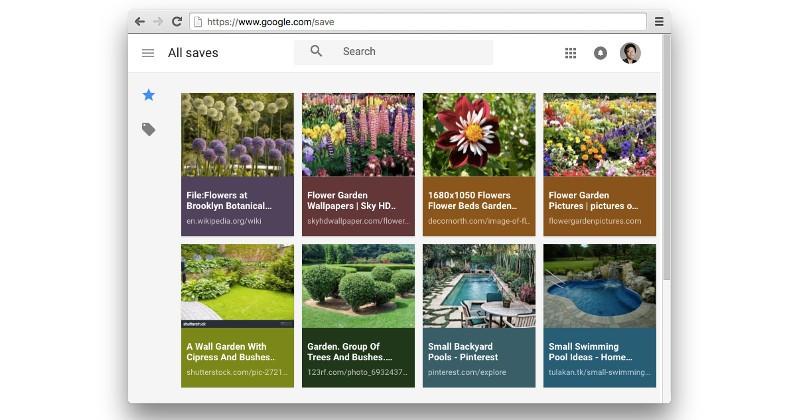Reload the page with the refresh icon
800x420 pixels.
click(177, 21)
